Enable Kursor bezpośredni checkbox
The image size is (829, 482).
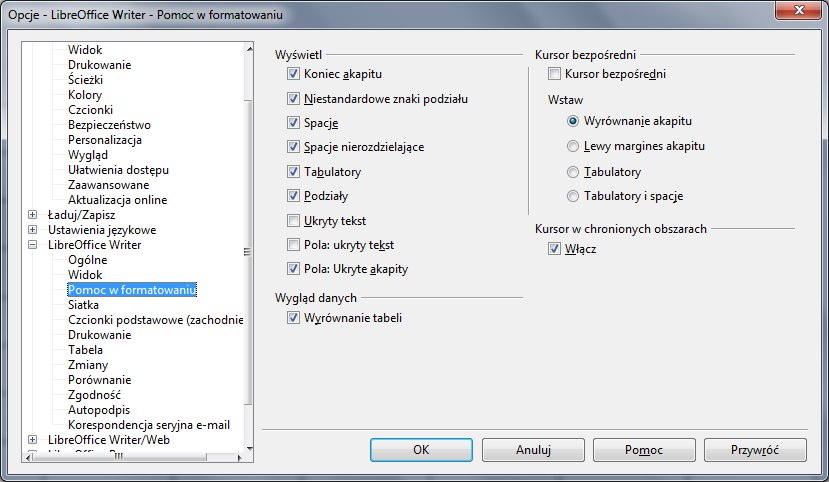555,74
